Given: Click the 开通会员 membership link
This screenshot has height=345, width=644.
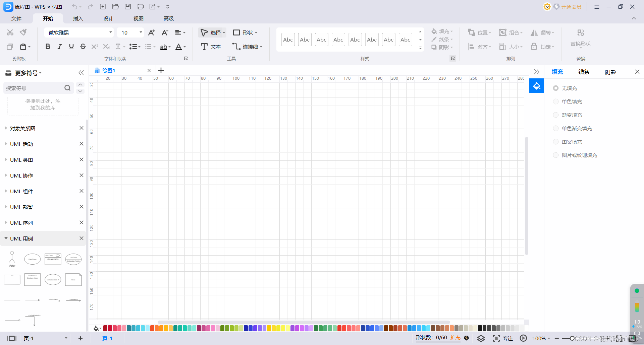Looking at the screenshot, I should (x=571, y=7).
